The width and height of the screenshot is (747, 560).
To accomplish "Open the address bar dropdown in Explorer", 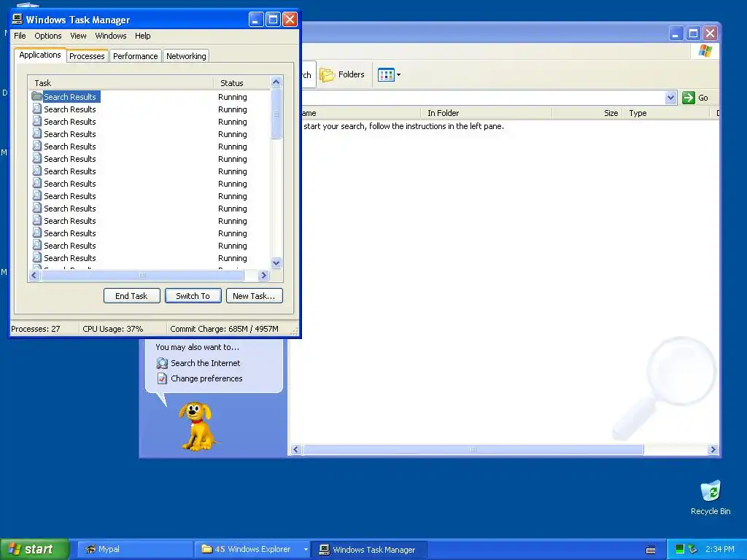I will click(670, 98).
